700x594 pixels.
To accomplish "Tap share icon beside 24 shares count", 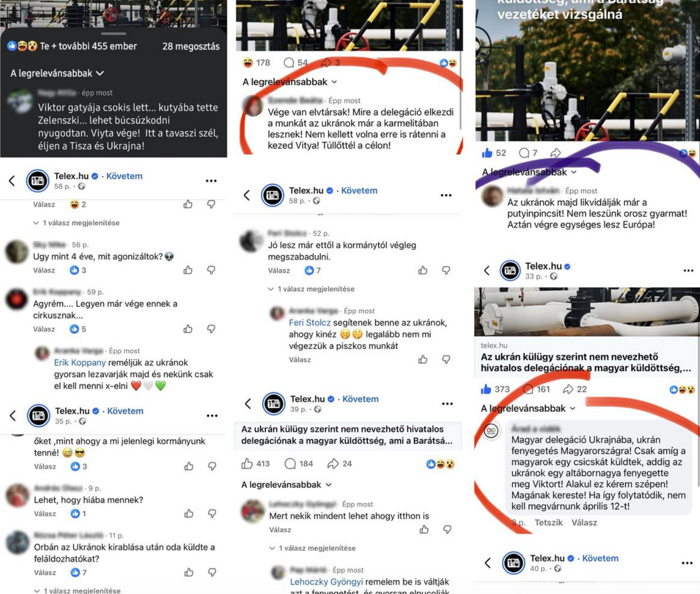I will [x=333, y=464].
